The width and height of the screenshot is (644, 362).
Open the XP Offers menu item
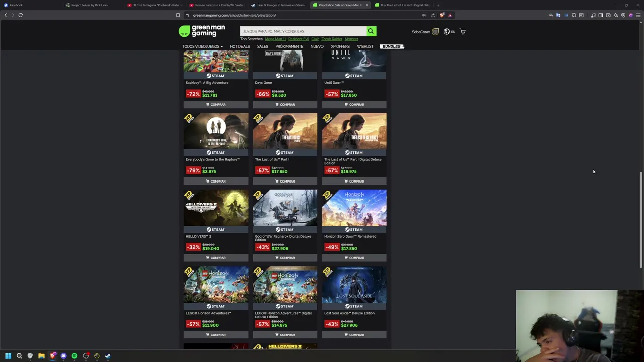[340, 46]
